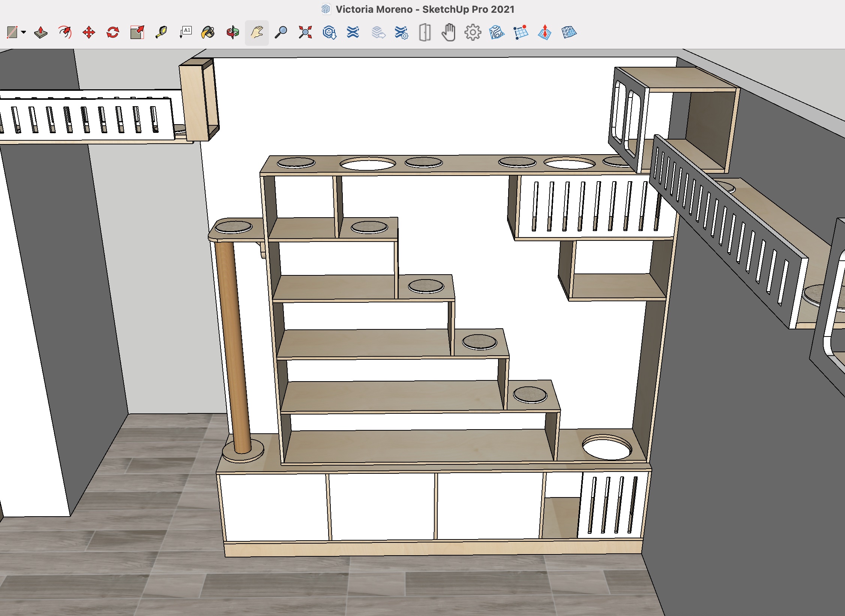The image size is (845, 616).
Task: Select the sandbox Drape mesh tool
Action: pyautogui.click(x=569, y=32)
